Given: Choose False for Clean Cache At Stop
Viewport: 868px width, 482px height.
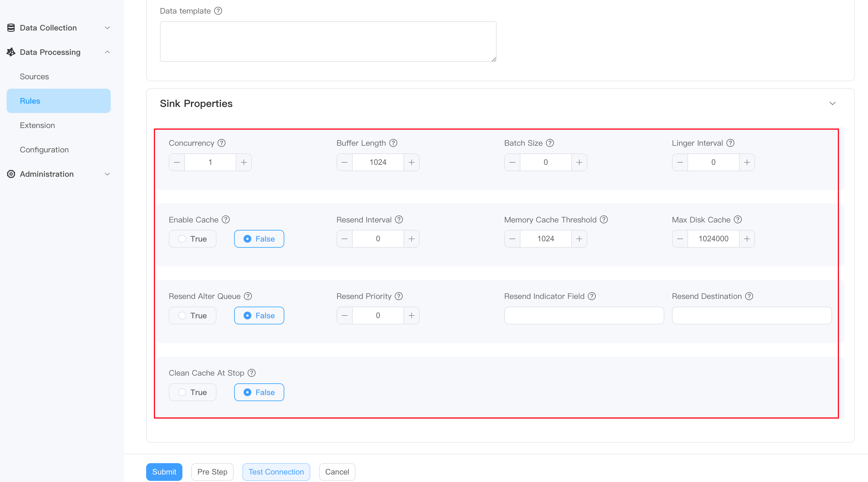Looking at the screenshot, I should click(259, 392).
